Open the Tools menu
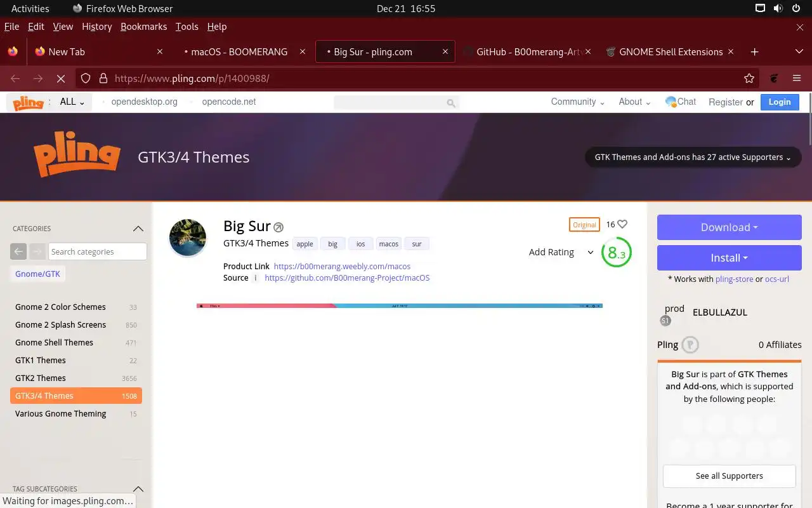This screenshot has width=812, height=508. (187, 27)
